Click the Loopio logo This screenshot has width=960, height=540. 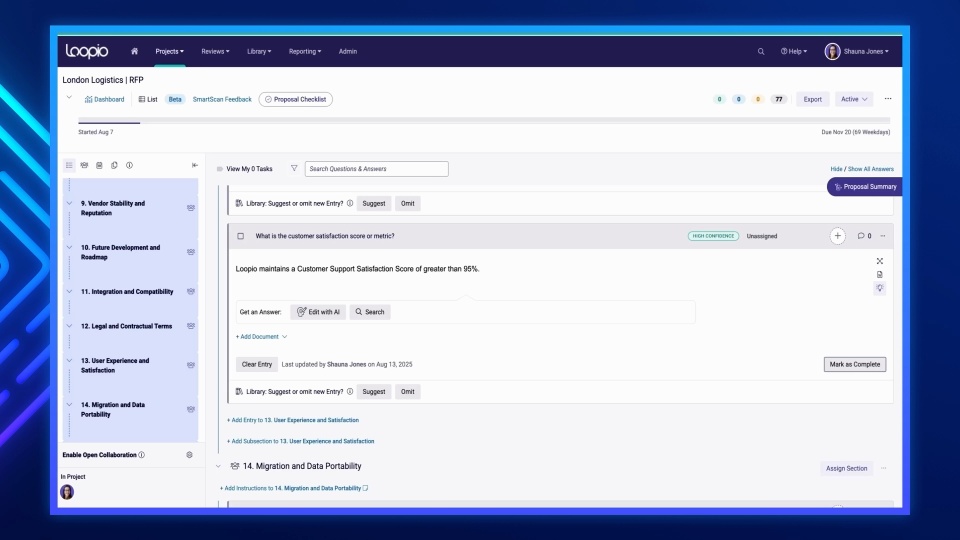pyautogui.click(x=87, y=51)
